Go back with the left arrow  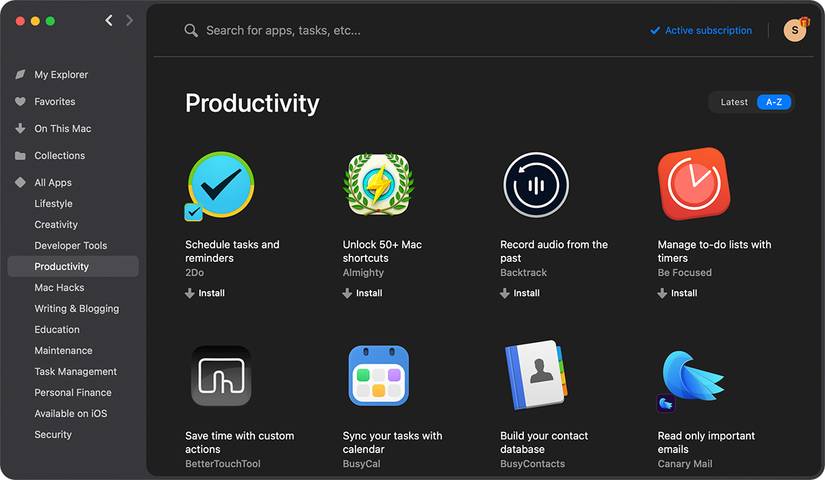[109, 21]
